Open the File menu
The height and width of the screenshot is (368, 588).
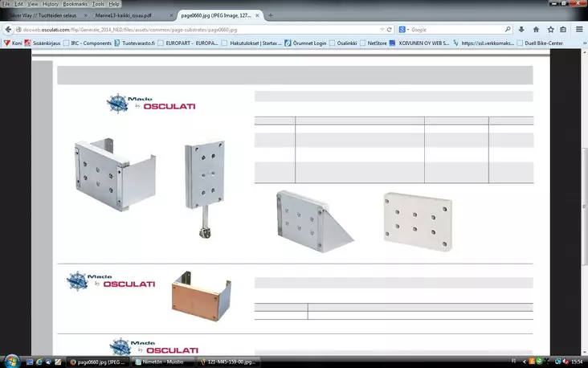click(6, 4)
